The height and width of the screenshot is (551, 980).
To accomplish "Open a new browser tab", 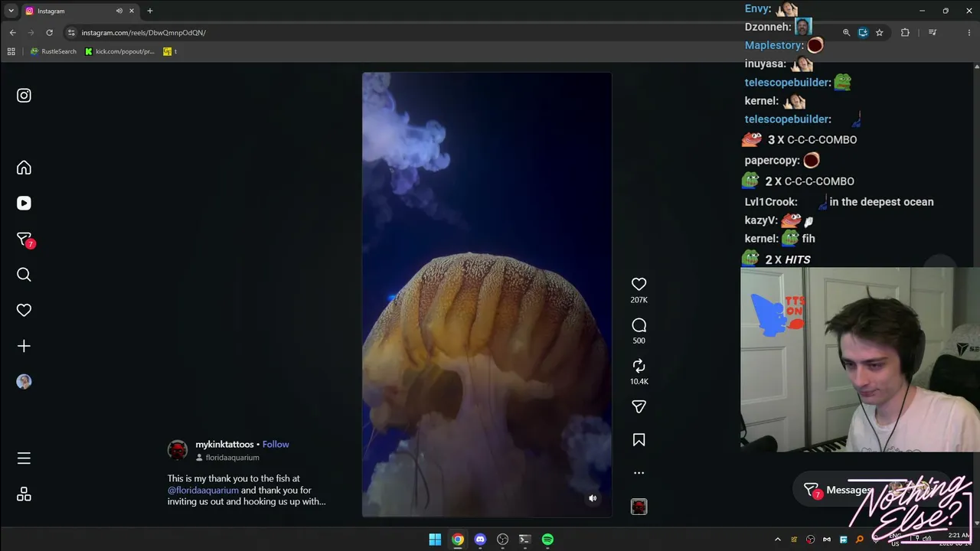I will point(150,11).
